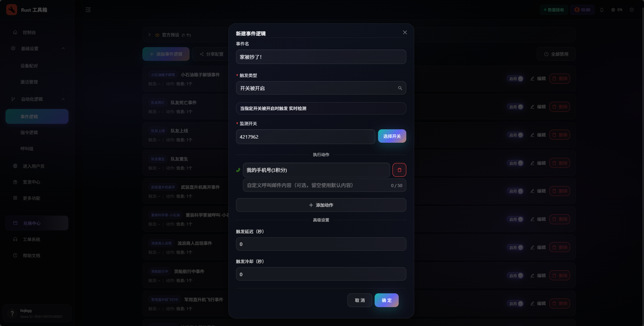The height and width of the screenshot is (326, 644).
Task: Click the search icon in 触发类型 field
Action: click(400, 88)
